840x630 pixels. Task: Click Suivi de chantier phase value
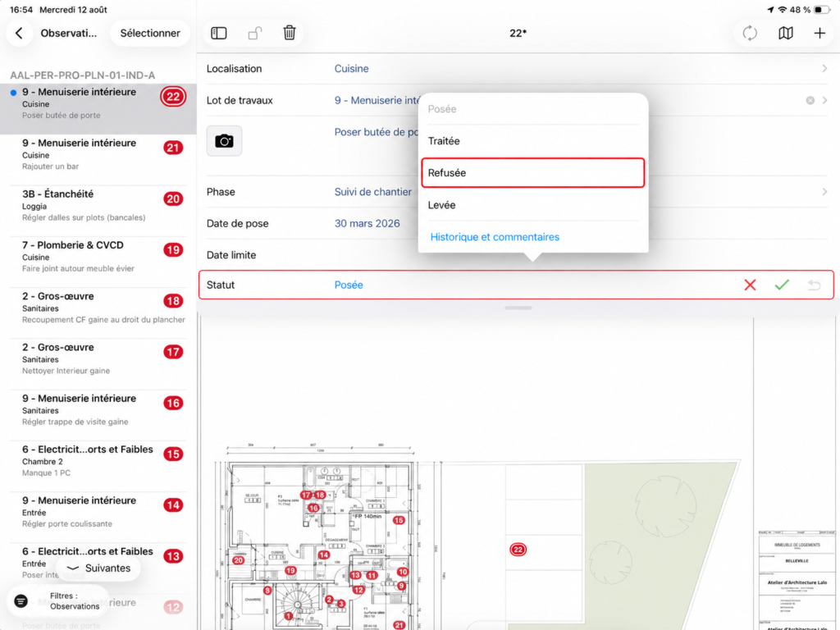coord(373,192)
